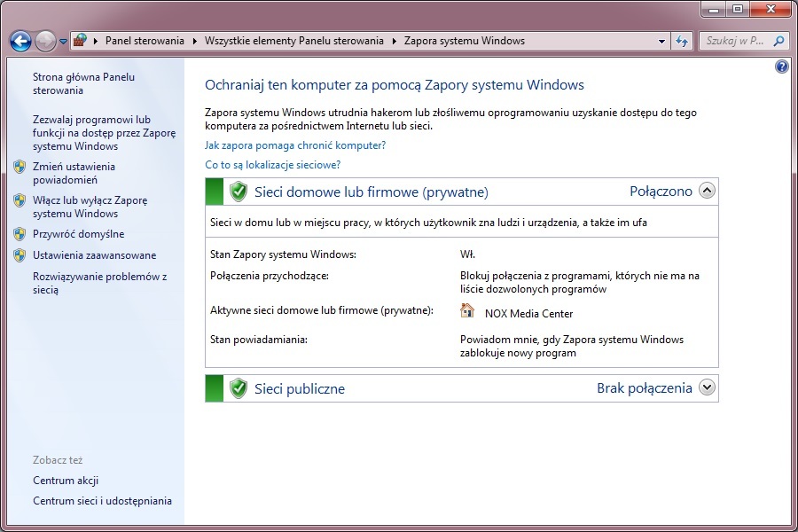
Task: Click shield icon beside Przywróć domyślne
Action: [20, 234]
